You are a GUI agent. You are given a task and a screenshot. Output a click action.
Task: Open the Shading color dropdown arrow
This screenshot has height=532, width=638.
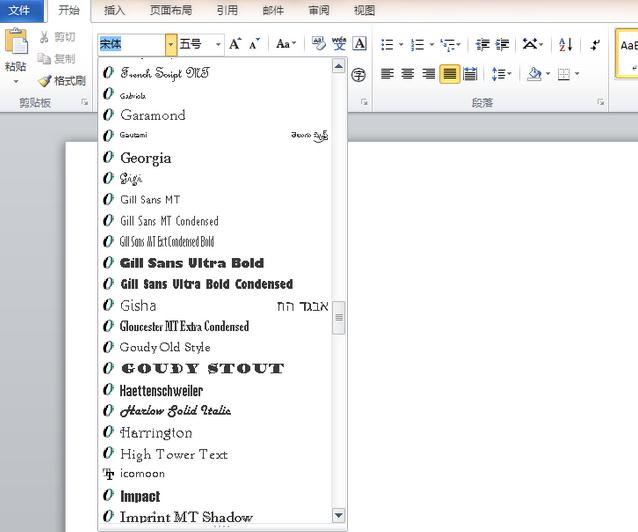[548, 74]
